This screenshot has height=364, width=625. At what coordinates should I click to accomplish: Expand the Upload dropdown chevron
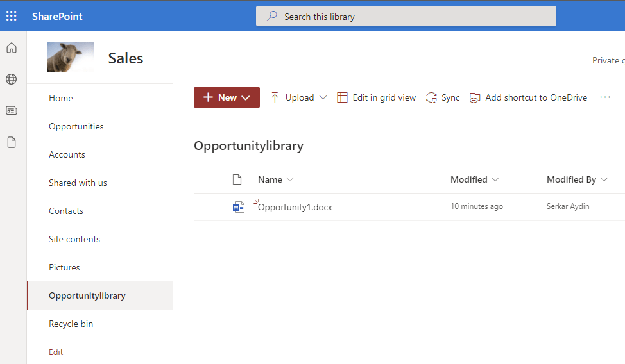(x=323, y=97)
